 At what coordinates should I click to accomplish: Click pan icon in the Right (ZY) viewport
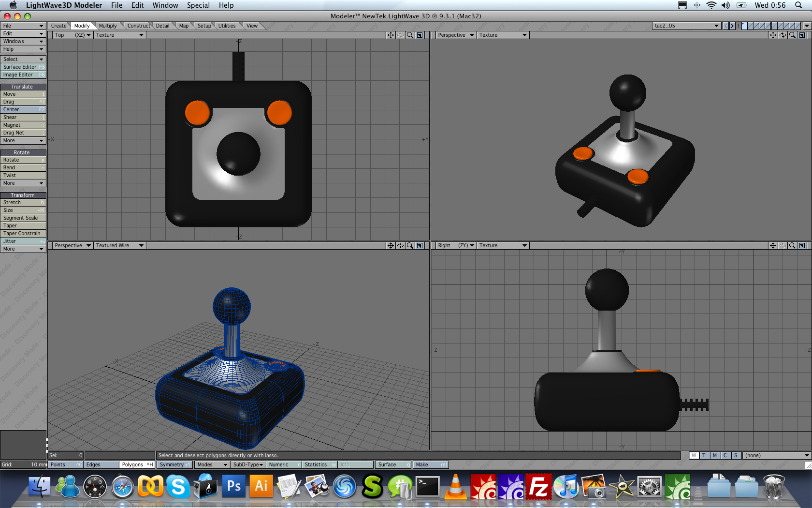click(773, 245)
